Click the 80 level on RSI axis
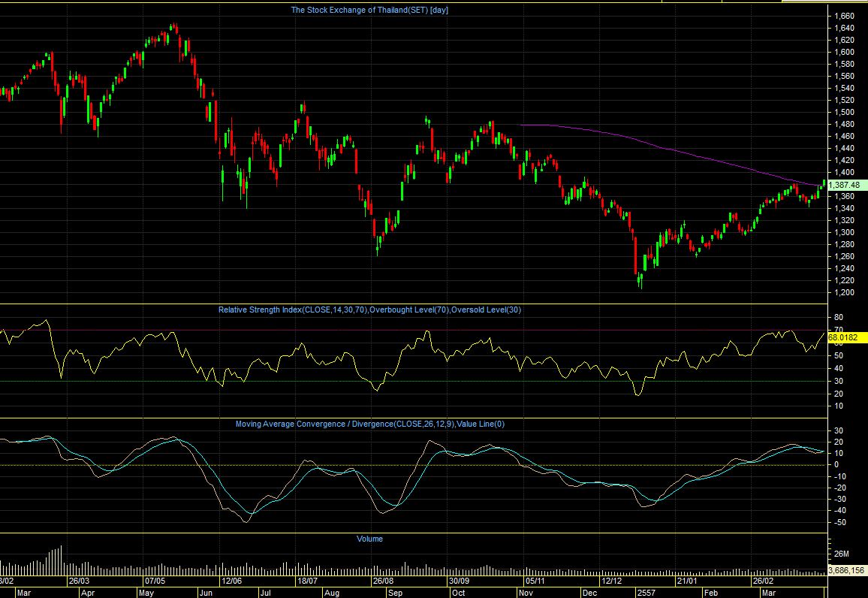 pyautogui.click(x=839, y=317)
